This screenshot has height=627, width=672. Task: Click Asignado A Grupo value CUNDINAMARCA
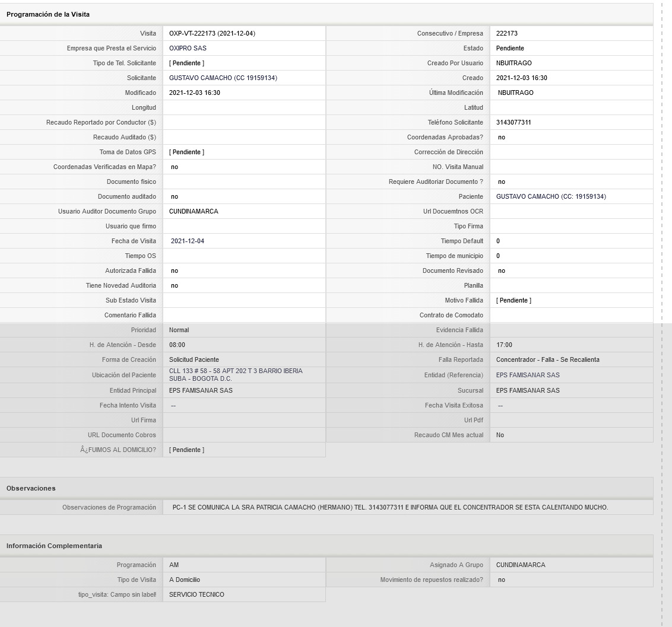click(520, 565)
